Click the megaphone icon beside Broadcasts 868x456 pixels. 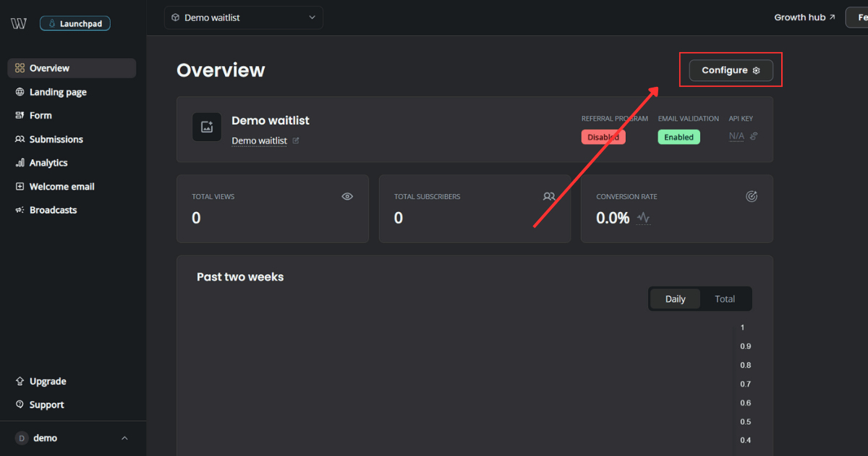20,210
